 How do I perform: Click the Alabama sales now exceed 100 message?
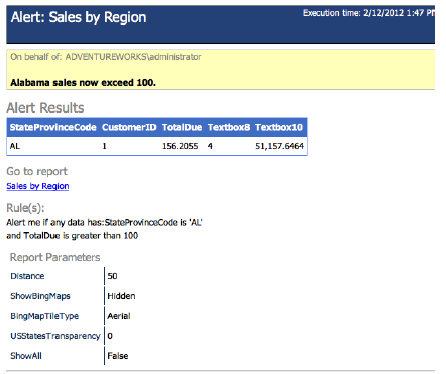83,82
